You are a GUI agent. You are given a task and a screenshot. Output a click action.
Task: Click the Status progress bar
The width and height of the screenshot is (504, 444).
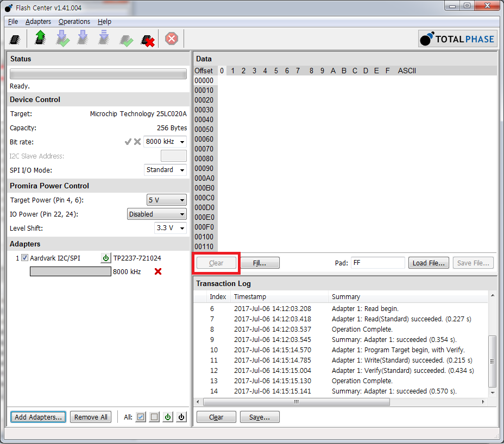pyautogui.click(x=98, y=74)
